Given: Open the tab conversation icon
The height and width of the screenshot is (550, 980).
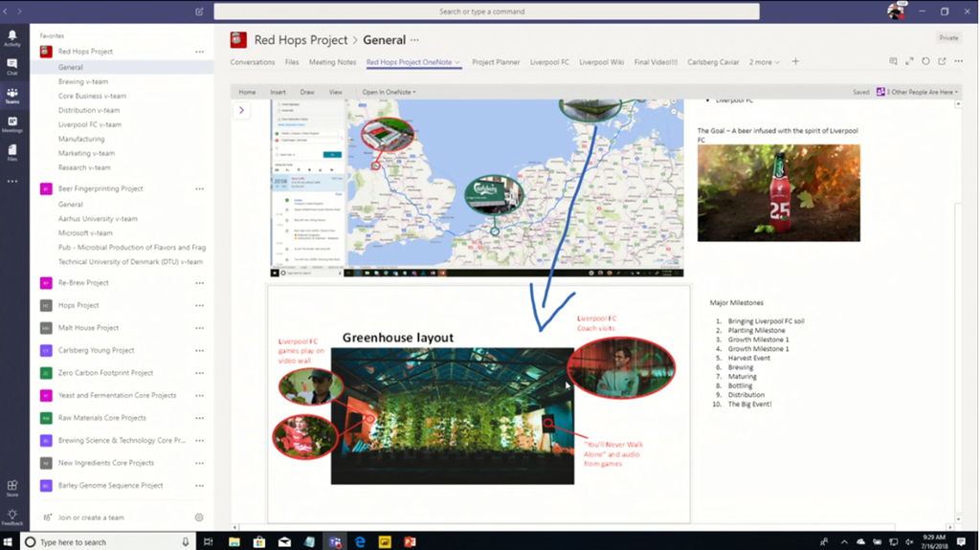Looking at the screenshot, I should [893, 62].
